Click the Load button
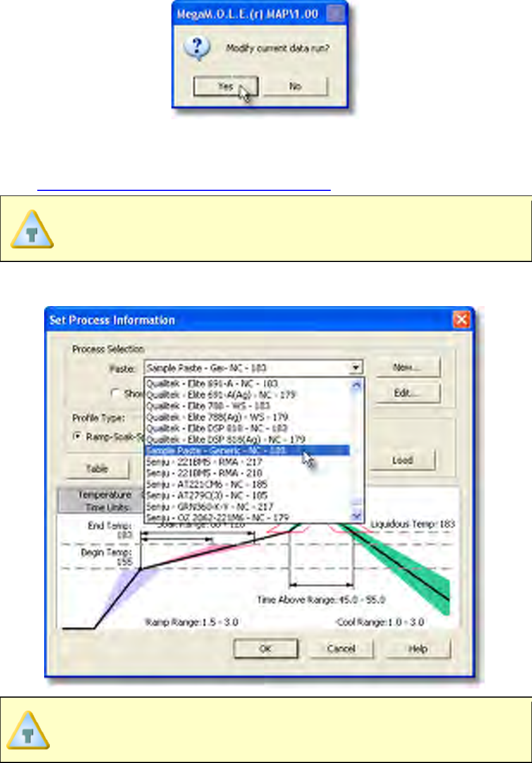Screen dimensions: 532x763 (x=402, y=460)
